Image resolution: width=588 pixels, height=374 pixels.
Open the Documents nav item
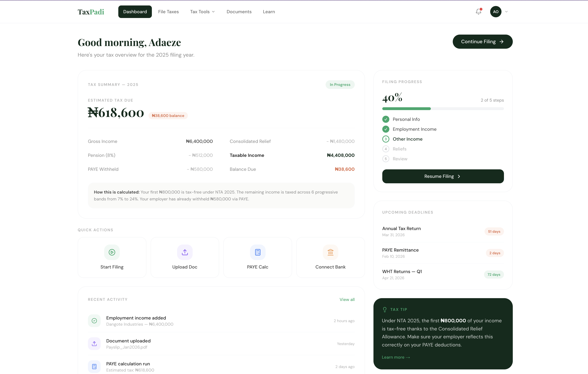(239, 11)
